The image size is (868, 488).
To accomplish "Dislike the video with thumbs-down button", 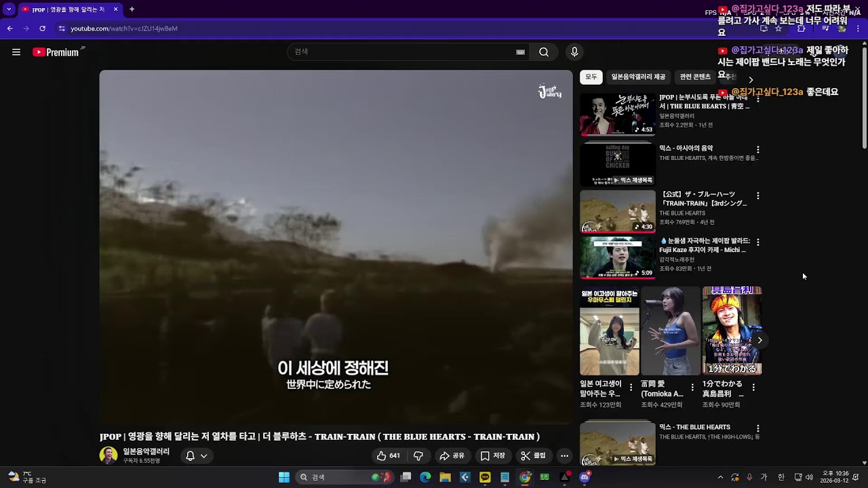I will pos(418,456).
